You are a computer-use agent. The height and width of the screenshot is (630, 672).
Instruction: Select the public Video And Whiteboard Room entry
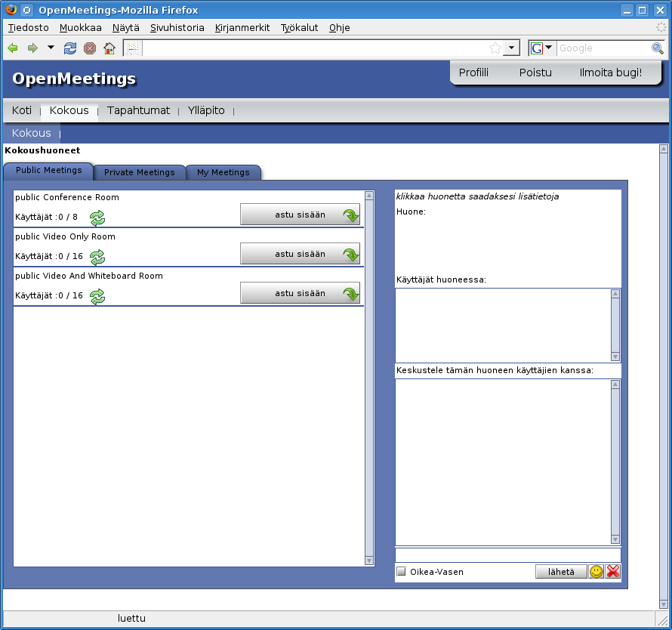pos(189,287)
